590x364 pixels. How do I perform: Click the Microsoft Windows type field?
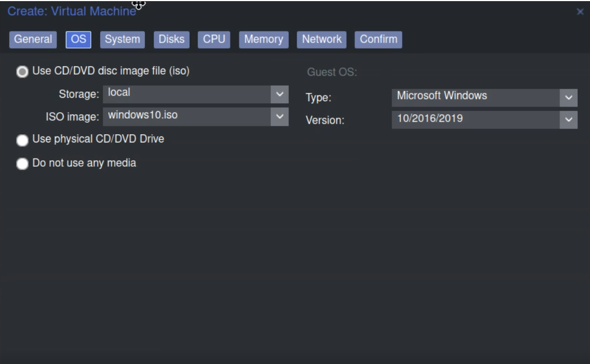pyautogui.click(x=476, y=97)
